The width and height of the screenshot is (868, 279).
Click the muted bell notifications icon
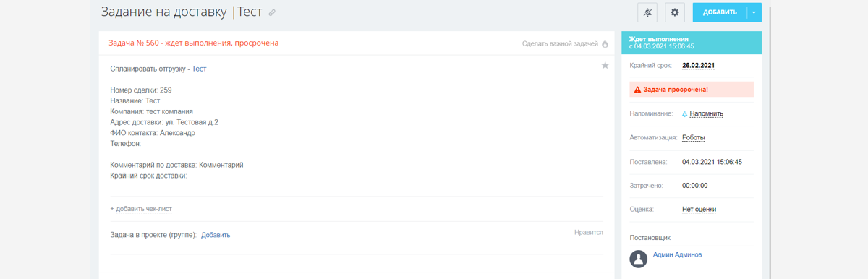pyautogui.click(x=647, y=12)
